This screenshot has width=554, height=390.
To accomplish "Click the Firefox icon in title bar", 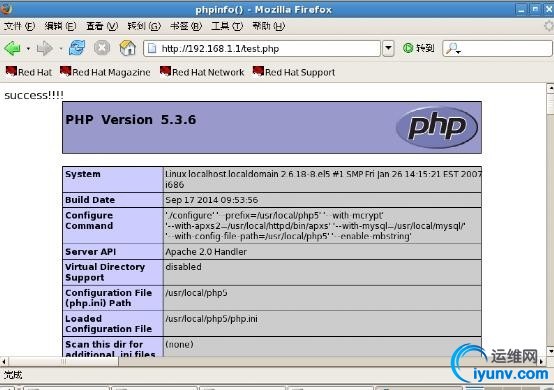I will pos(5,8).
